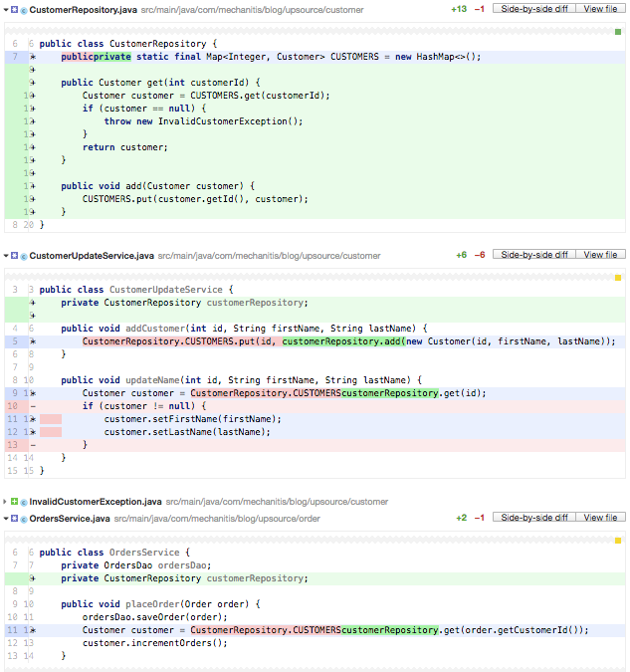The height and width of the screenshot is (672, 630).
Task: Click old line number 13 of removed closing brace
Action: 12,445
